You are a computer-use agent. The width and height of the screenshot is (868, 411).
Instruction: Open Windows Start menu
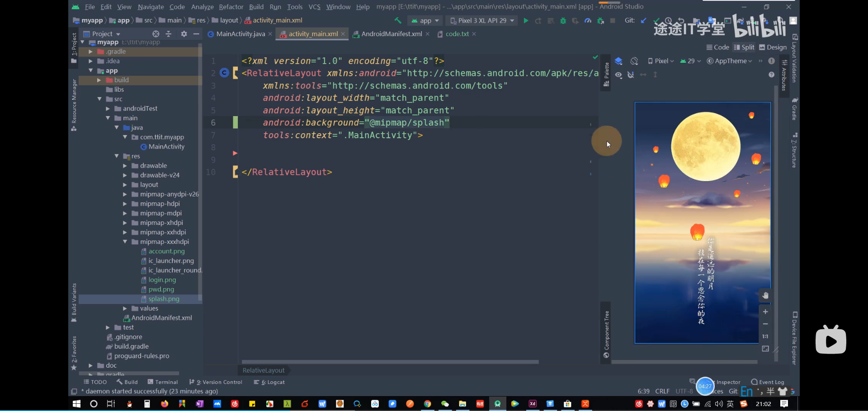76,404
